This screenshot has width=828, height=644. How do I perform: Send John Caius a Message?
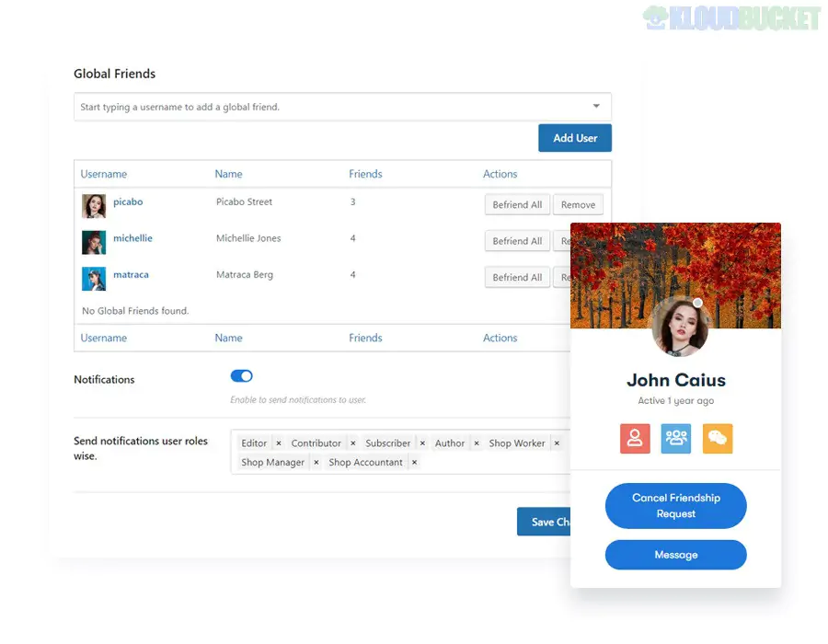[x=675, y=555]
